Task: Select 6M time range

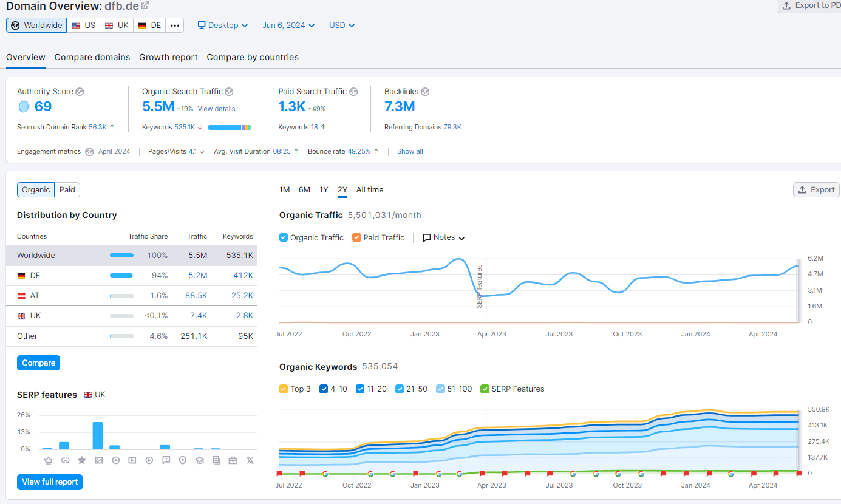Action: pos(304,190)
